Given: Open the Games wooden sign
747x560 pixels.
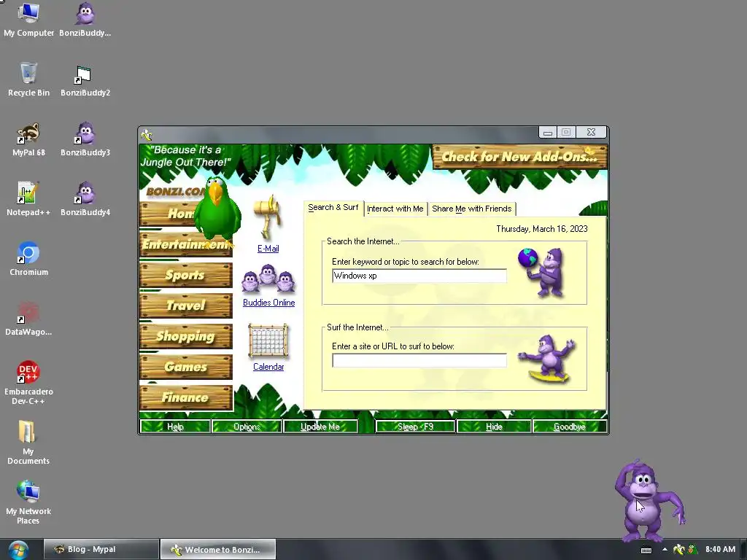Looking at the screenshot, I should [x=186, y=367].
